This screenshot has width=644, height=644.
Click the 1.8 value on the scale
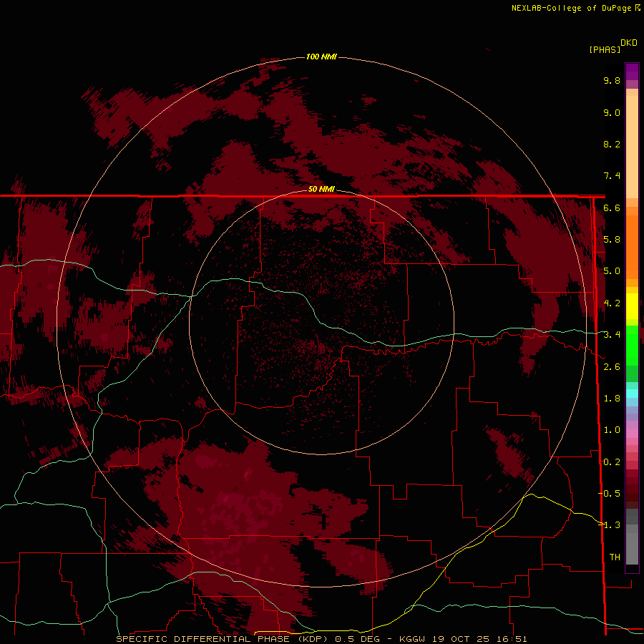612,399
